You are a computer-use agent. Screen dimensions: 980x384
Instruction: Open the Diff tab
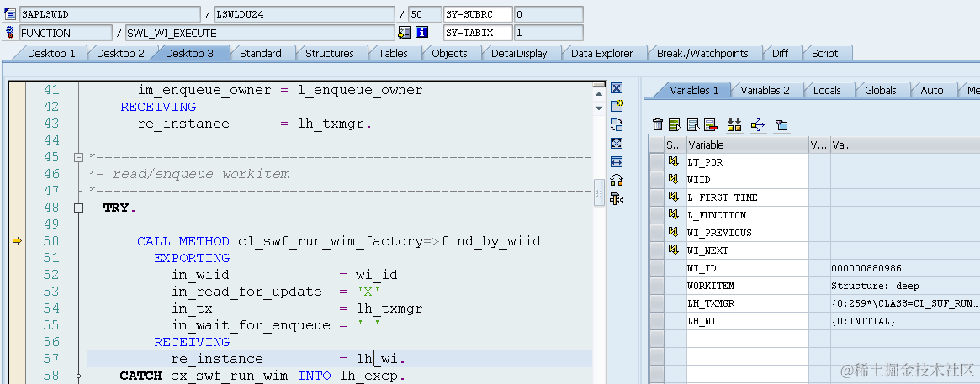click(x=780, y=53)
